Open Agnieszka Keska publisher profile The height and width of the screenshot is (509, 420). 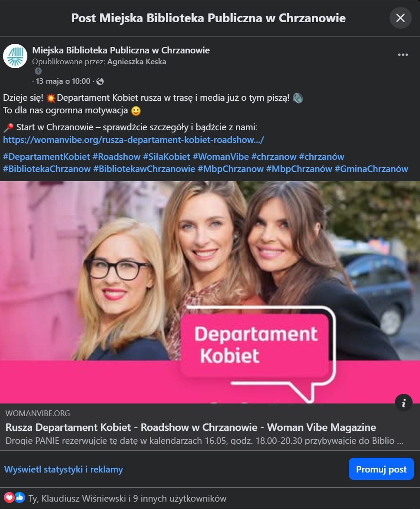click(x=137, y=62)
